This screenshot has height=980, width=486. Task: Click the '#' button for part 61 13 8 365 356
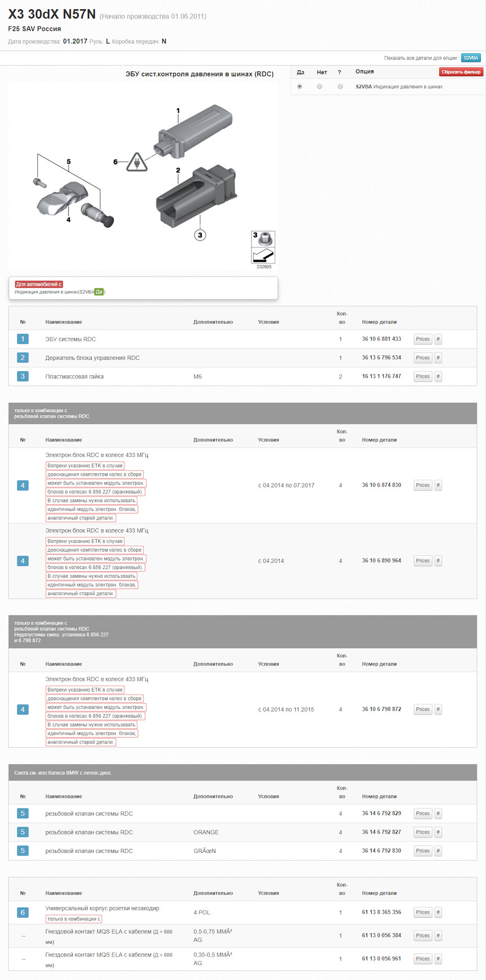click(438, 912)
